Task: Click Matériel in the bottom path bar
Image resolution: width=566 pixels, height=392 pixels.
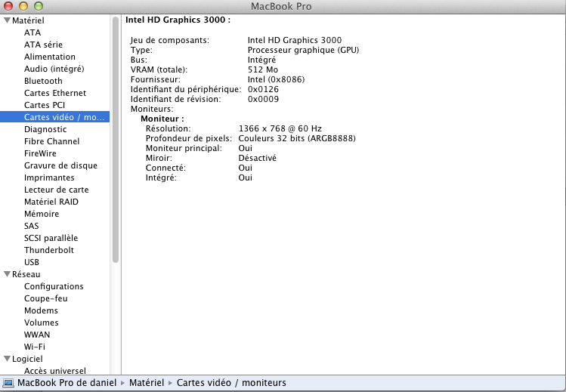Action: pos(147,383)
